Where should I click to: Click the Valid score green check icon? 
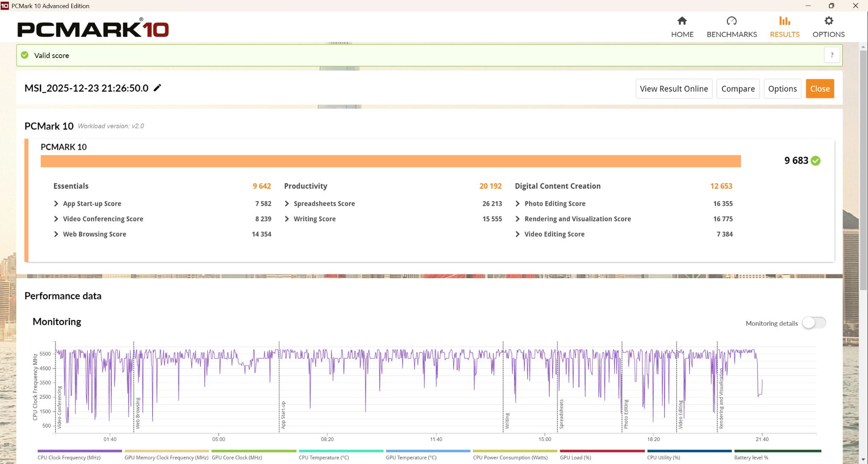[x=25, y=55]
